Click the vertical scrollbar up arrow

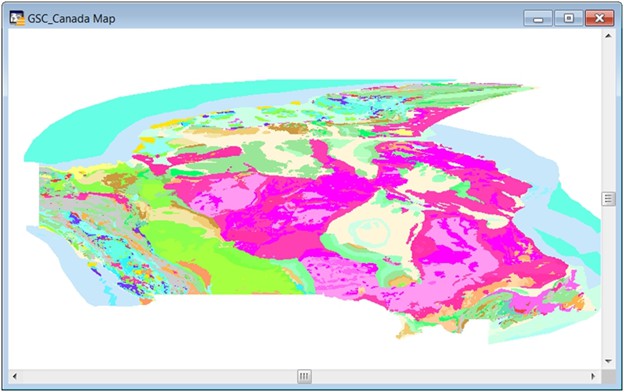pyautogui.click(x=608, y=35)
